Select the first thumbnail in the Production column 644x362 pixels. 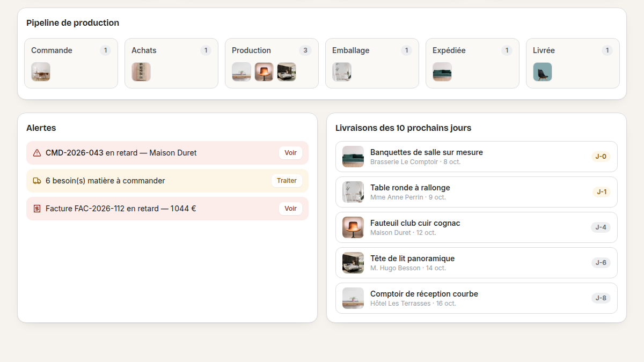coord(241,72)
